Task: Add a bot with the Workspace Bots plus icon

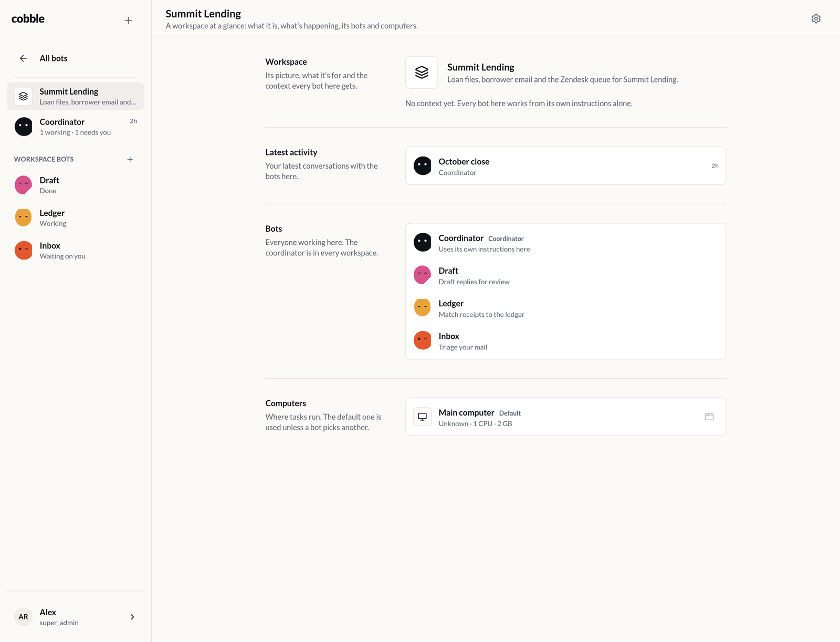Action: [x=130, y=159]
